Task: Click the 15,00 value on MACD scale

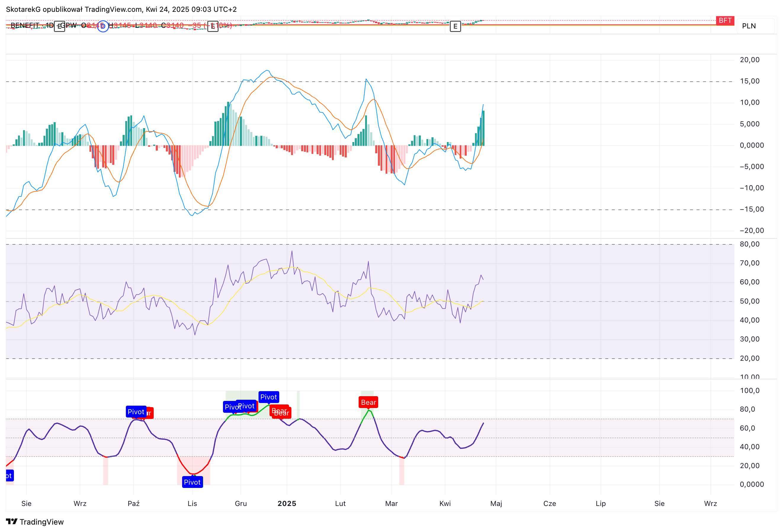Action: (749, 81)
